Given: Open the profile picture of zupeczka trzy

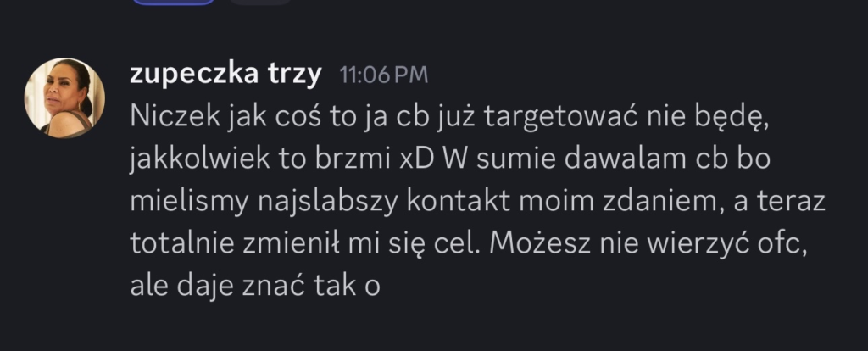Looking at the screenshot, I should [64, 97].
